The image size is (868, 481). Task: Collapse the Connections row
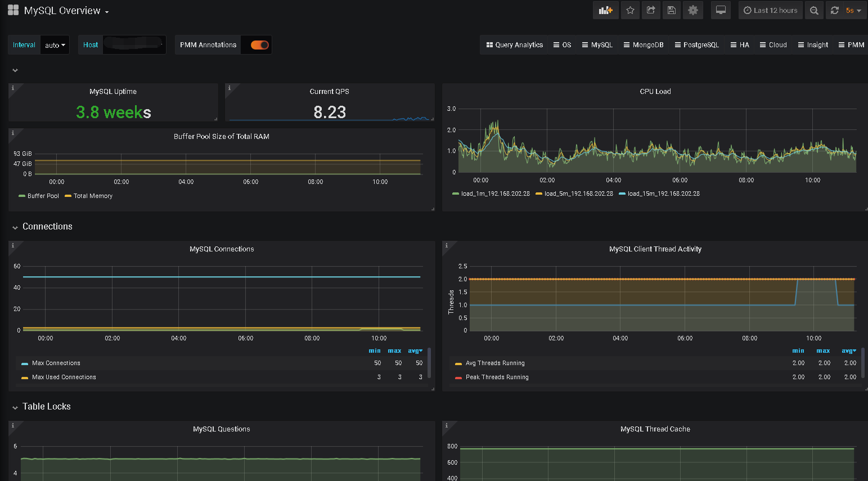(47, 227)
